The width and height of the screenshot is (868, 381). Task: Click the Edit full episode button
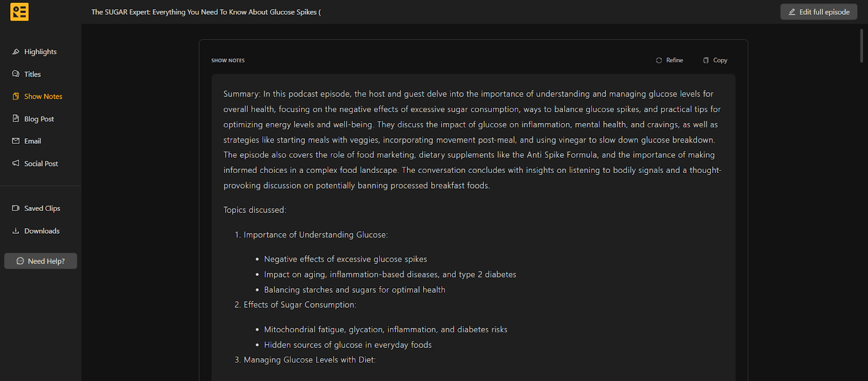click(819, 11)
